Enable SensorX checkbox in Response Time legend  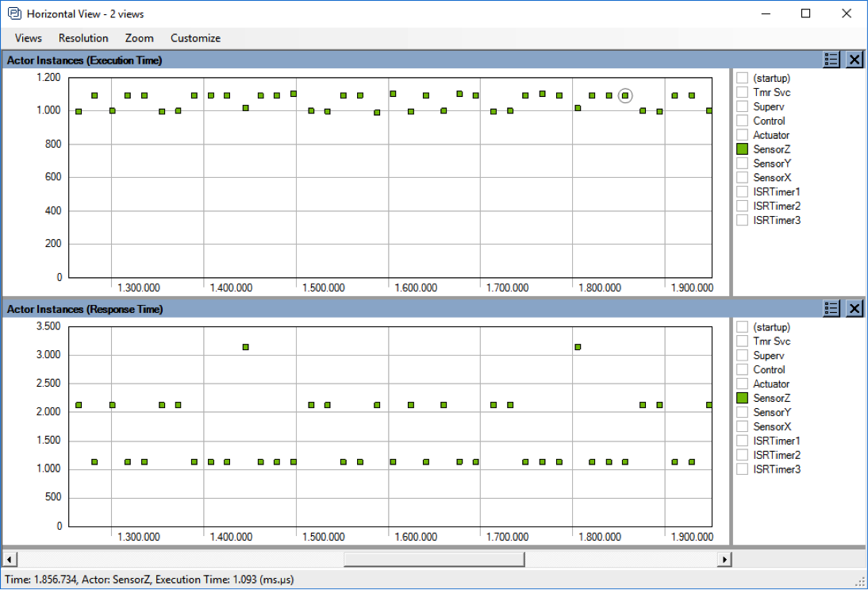(x=743, y=426)
